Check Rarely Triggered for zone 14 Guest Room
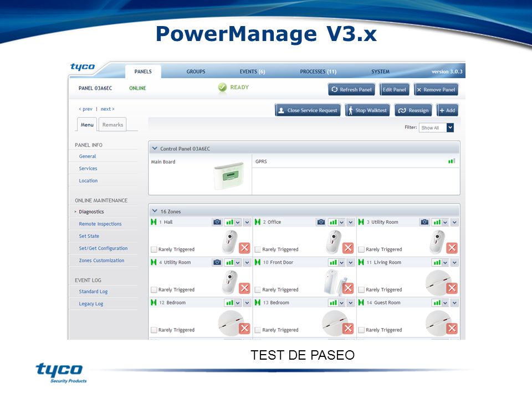532x399 pixels. click(361, 330)
